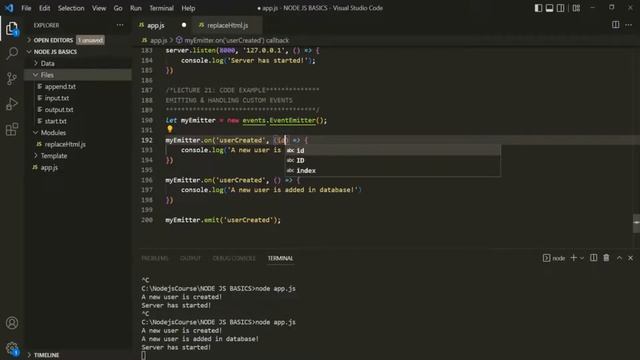Expand the Template folder

[54, 156]
